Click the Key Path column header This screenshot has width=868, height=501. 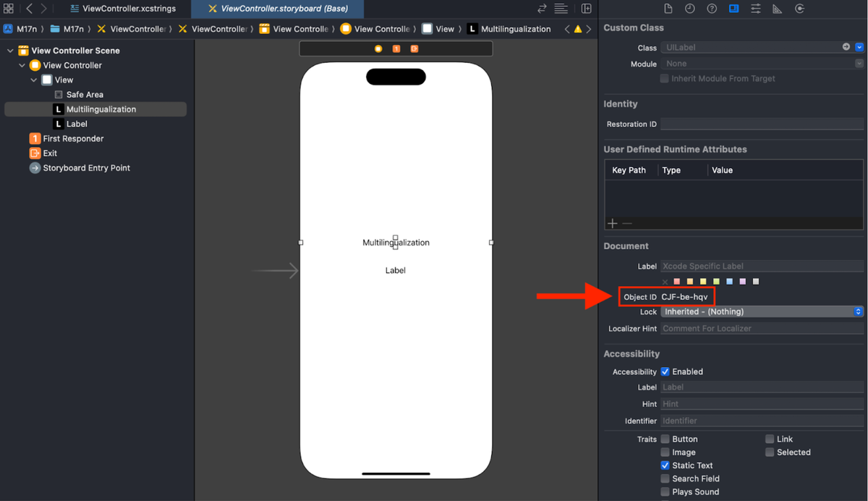[631, 170]
